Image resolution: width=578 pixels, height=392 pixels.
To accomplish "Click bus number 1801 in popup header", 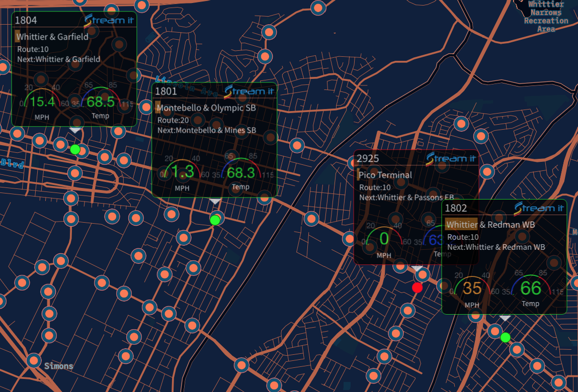I will [x=166, y=91].
